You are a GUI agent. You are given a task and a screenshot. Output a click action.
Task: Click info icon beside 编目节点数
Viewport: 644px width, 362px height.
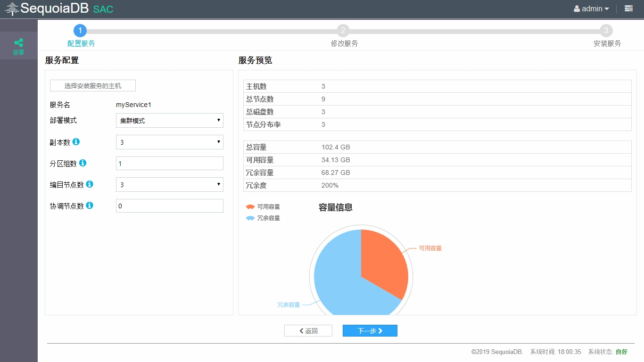click(x=90, y=184)
